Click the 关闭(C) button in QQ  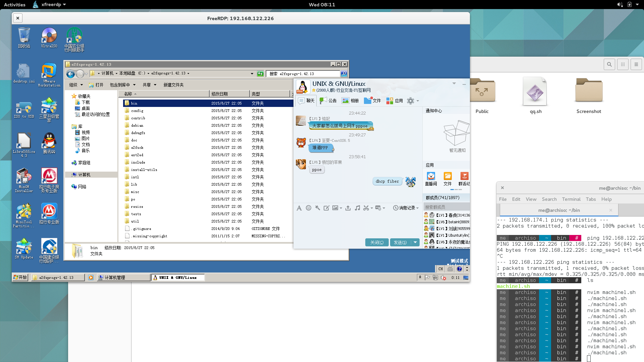377,242
